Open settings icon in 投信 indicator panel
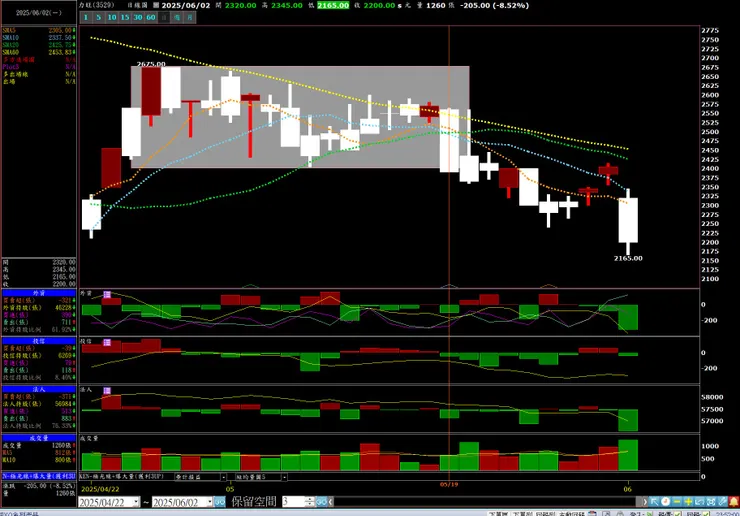Viewport: 740px width, 516px height. (x=107, y=343)
